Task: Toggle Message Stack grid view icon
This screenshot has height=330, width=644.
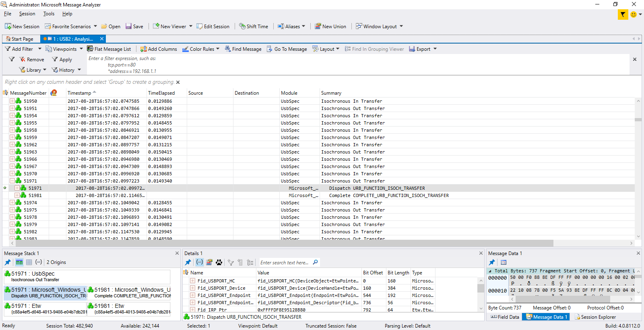Action: (x=29, y=262)
